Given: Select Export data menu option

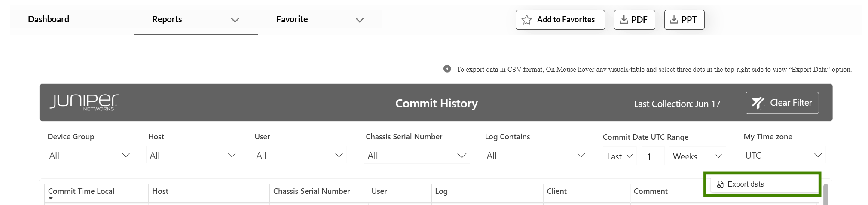Looking at the screenshot, I should click(x=746, y=184).
